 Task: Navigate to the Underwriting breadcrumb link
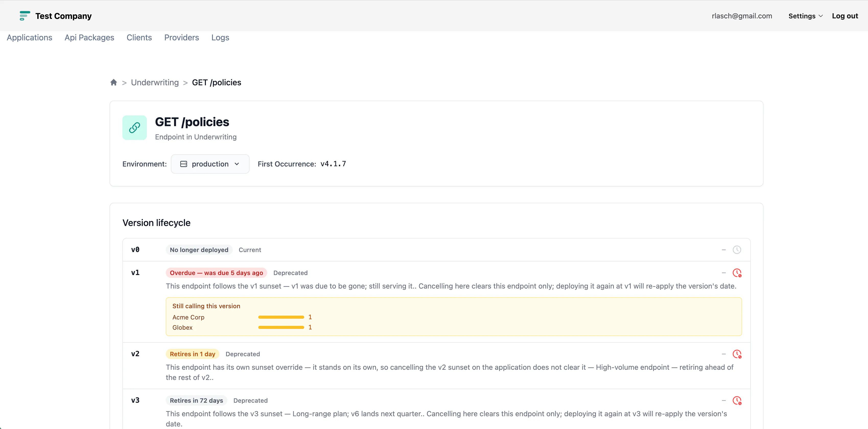[x=155, y=82]
